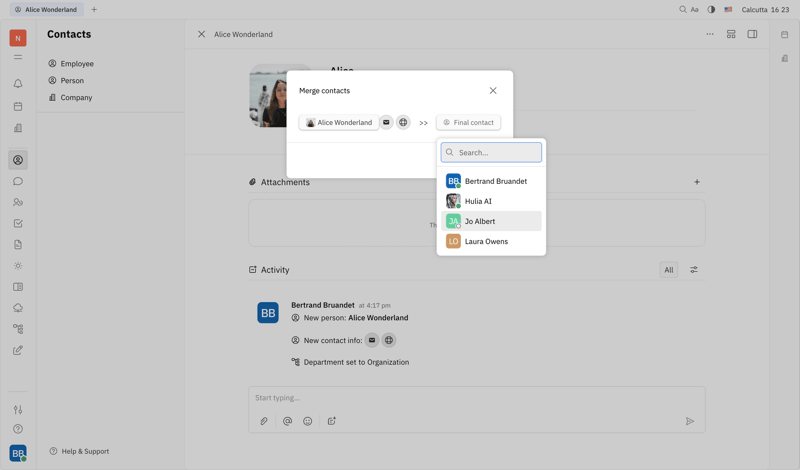800x470 pixels.
Task: Click the email icon in new contact info
Action: tap(372, 340)
